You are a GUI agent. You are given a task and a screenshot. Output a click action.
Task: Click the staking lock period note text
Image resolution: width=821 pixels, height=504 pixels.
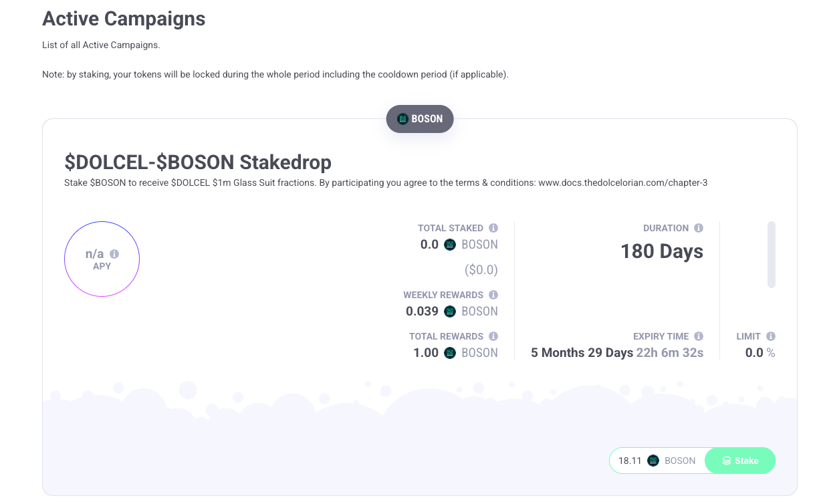click(x=275, y=74)
